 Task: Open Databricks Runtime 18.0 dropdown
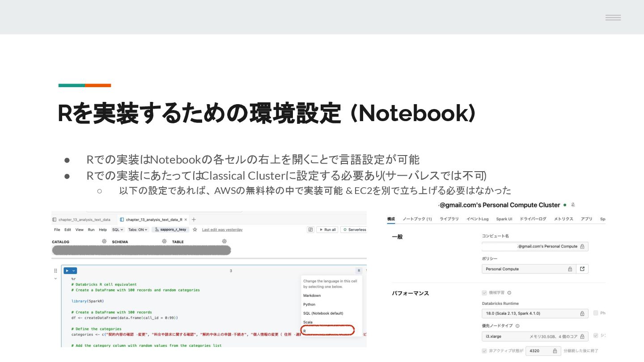(535, 313)
